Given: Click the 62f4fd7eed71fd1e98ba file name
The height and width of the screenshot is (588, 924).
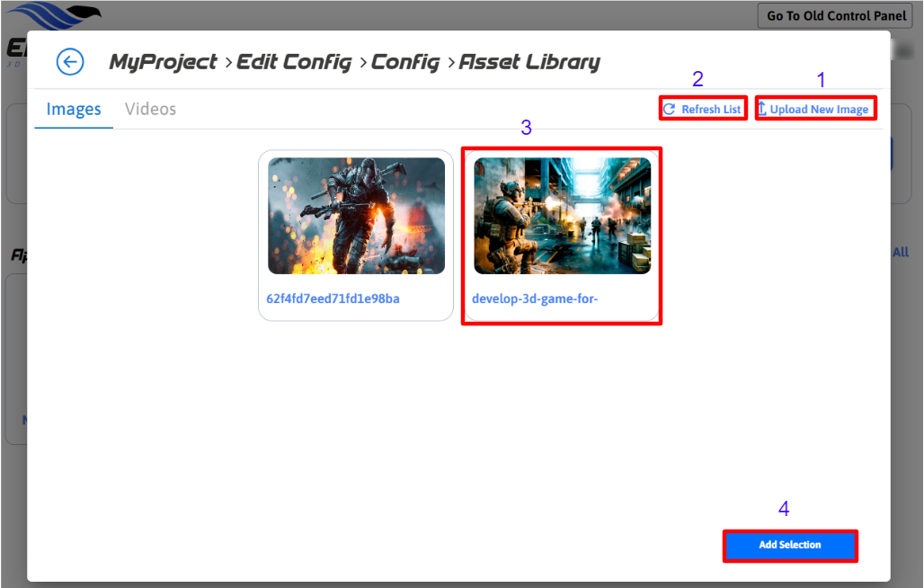Looking at the screenshot, I should point(333,298).
